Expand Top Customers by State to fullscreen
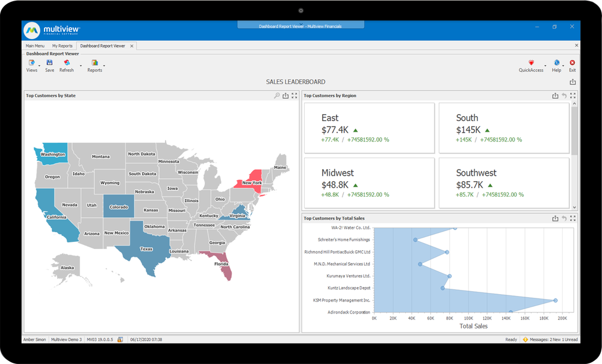The width and height of the screenshot is (602, 364). tap(294, 95)
